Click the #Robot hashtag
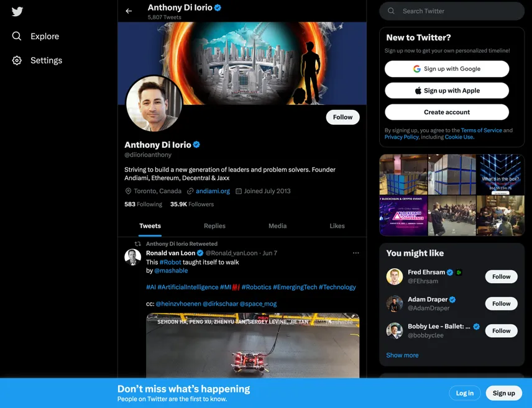 coord(170,262)
